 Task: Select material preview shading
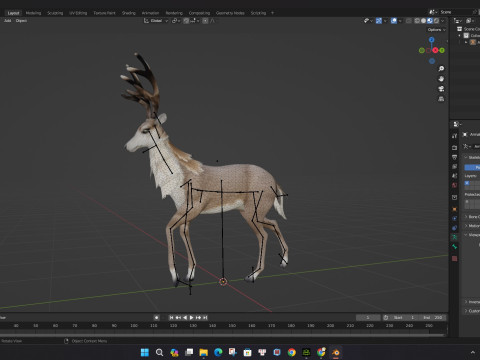click(x=430, y=21)
